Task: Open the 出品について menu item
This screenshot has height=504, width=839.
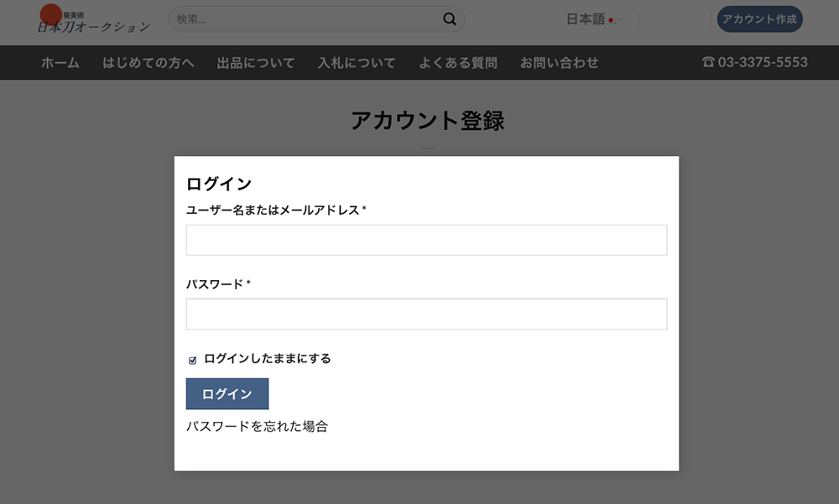Action: click(x=256, y=63)
